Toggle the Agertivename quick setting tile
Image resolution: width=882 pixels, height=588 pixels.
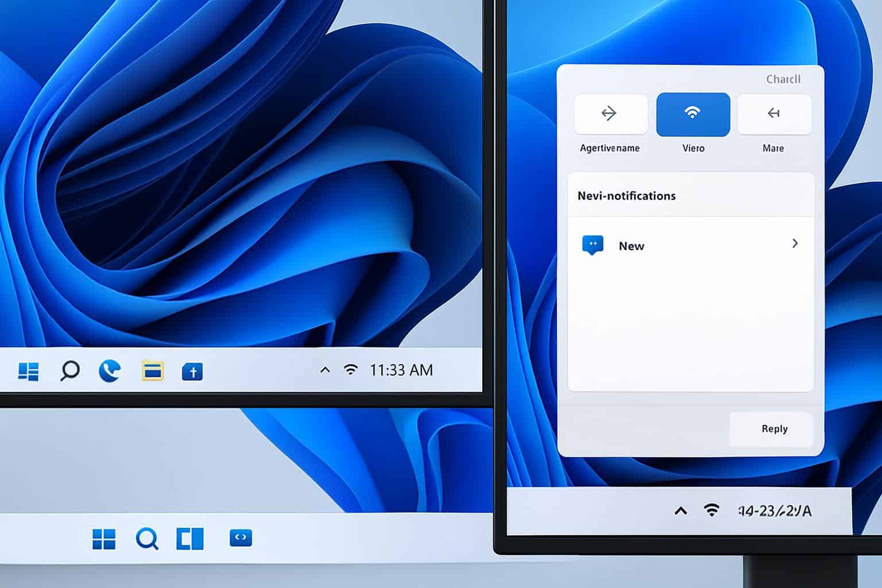(610, 114)
